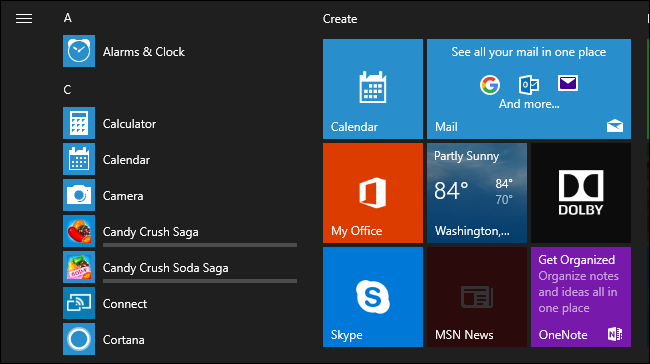Screen dimensions: 650x364
Task: Click the Candy Crush Soda Saga icon
Action: pyautogui.click(x=79, y=267)
